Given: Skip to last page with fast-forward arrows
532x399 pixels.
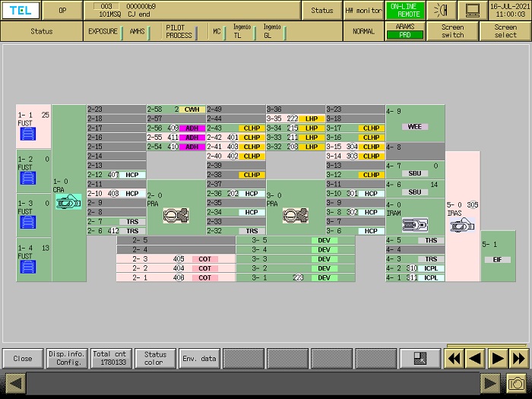Looking at the screenshot, I should click(x=519, y=358).
